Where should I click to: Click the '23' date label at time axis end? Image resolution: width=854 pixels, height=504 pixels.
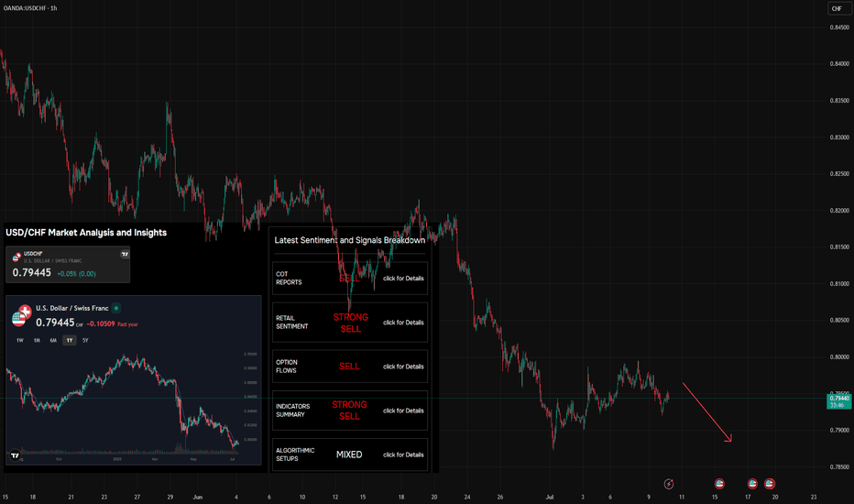(814, 497)
